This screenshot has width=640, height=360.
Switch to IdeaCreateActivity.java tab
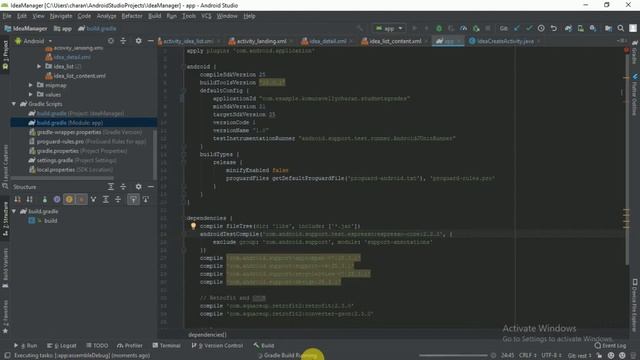pyautogui.click(x=505, y=41)
